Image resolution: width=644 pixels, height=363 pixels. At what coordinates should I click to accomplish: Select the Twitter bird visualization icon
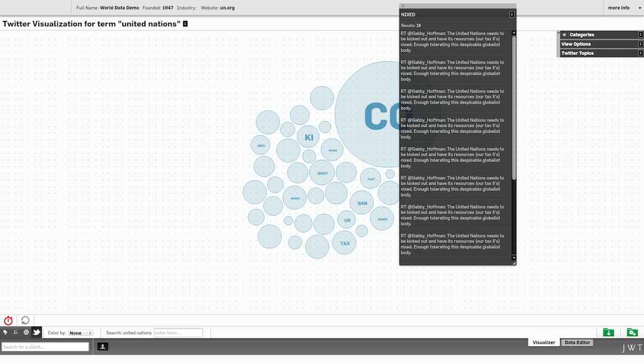(37, 333)
